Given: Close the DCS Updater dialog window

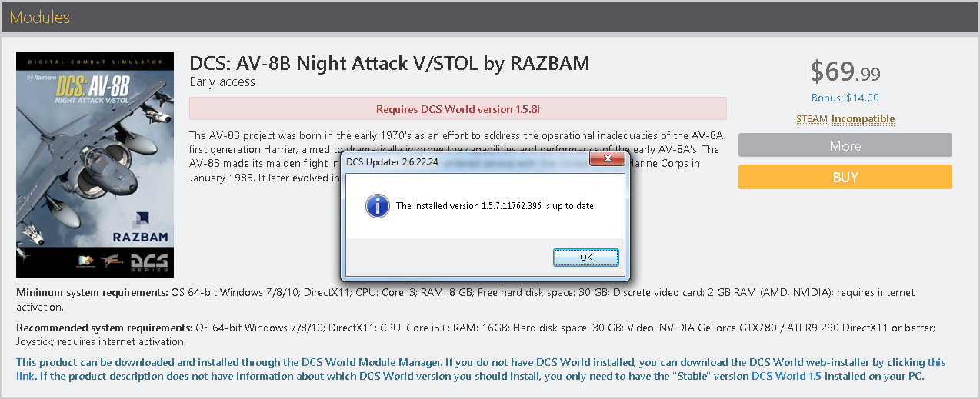Looking at the screenshot, I should tap(610, 161).
